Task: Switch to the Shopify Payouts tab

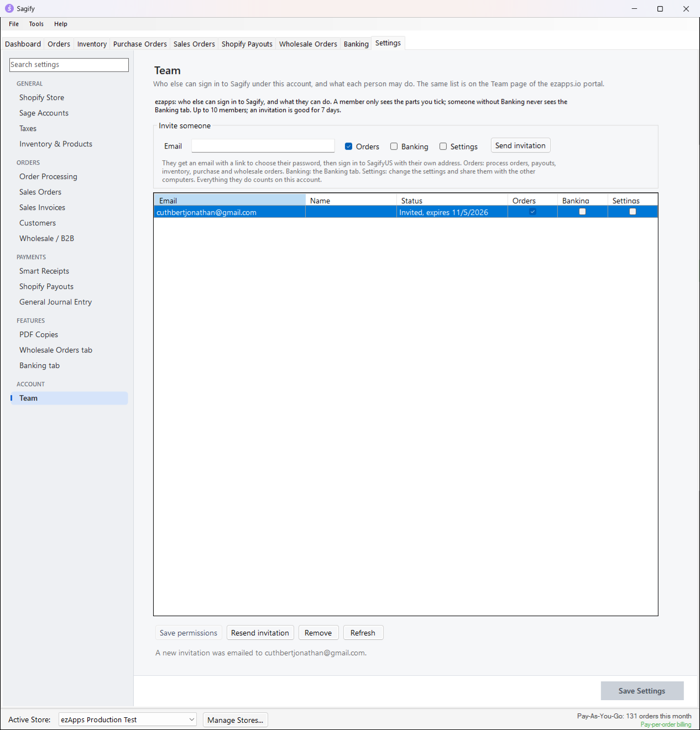Action: 247,44
